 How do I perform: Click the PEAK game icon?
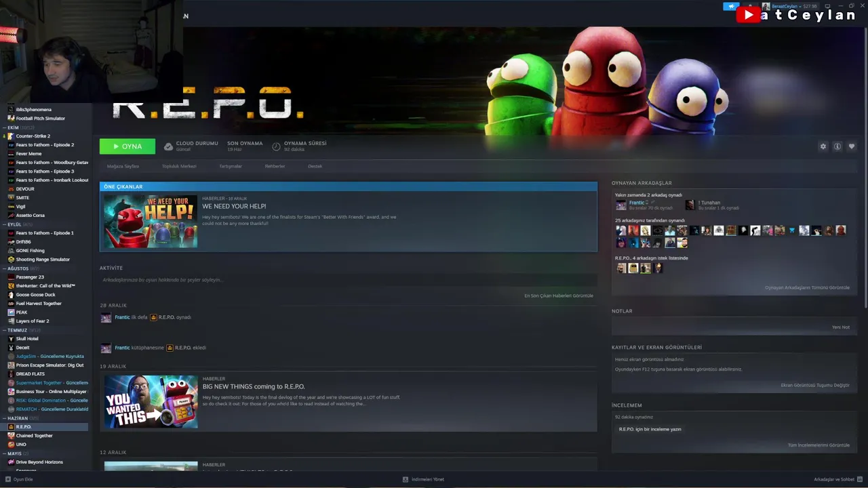pos(11,312)
